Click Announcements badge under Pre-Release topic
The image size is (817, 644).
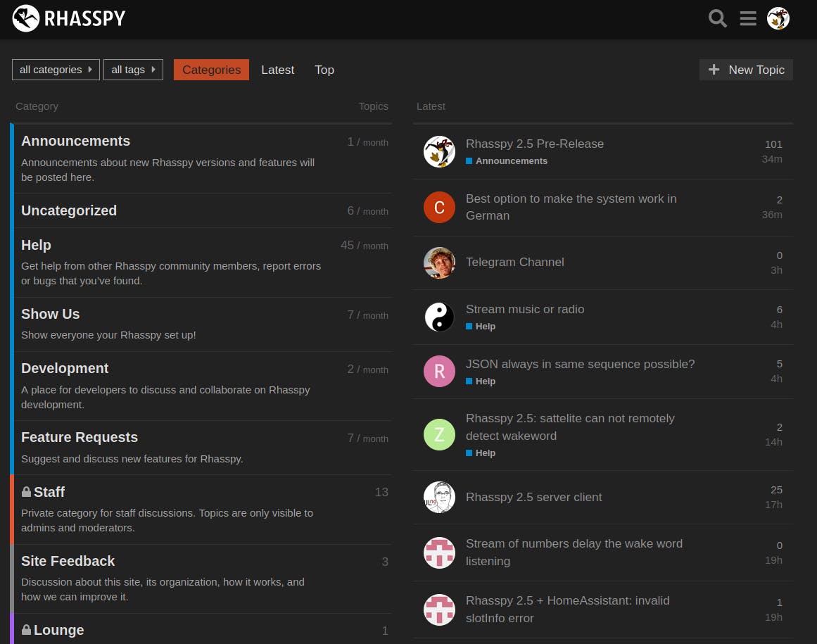pyautogui.click(x=507, y=161)
